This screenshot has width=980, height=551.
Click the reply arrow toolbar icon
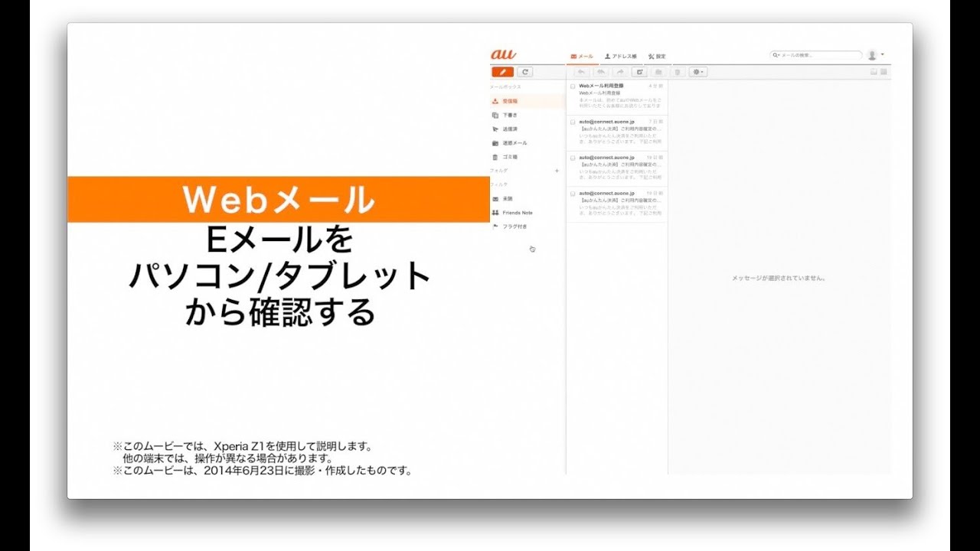point(582,72)
